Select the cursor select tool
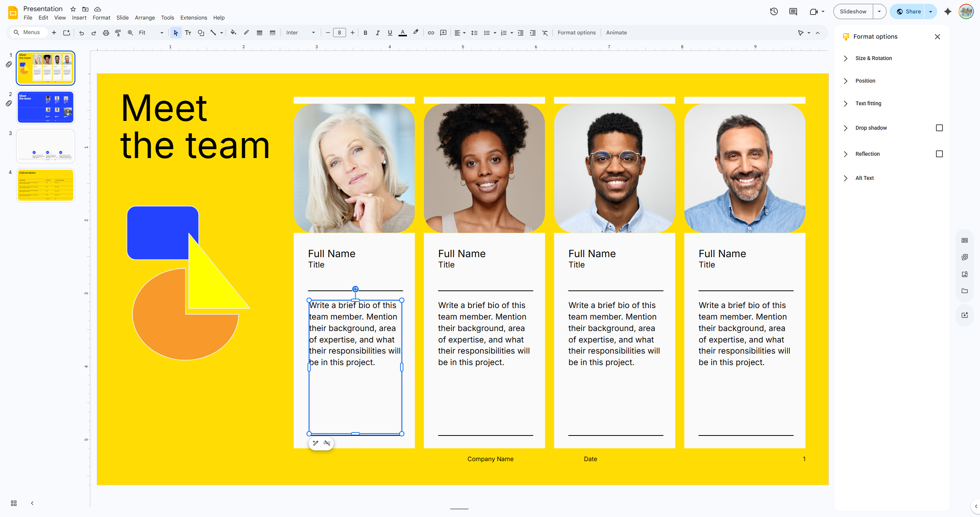The image size is (980, 517). tap(176, 33)
